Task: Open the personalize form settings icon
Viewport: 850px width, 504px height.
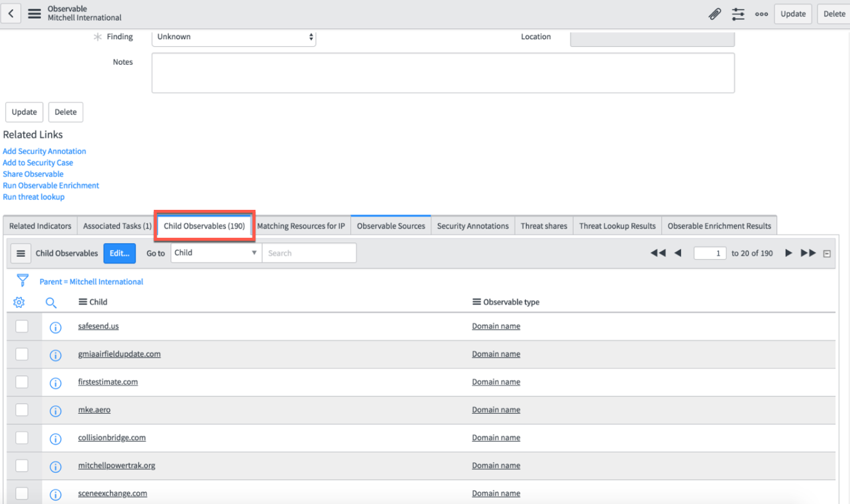Action: tap(738, 14)
